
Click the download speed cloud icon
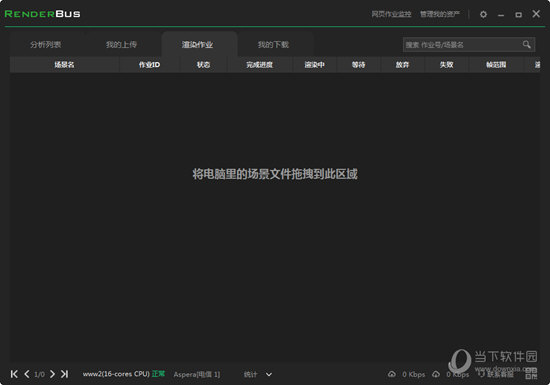[436, 374]
